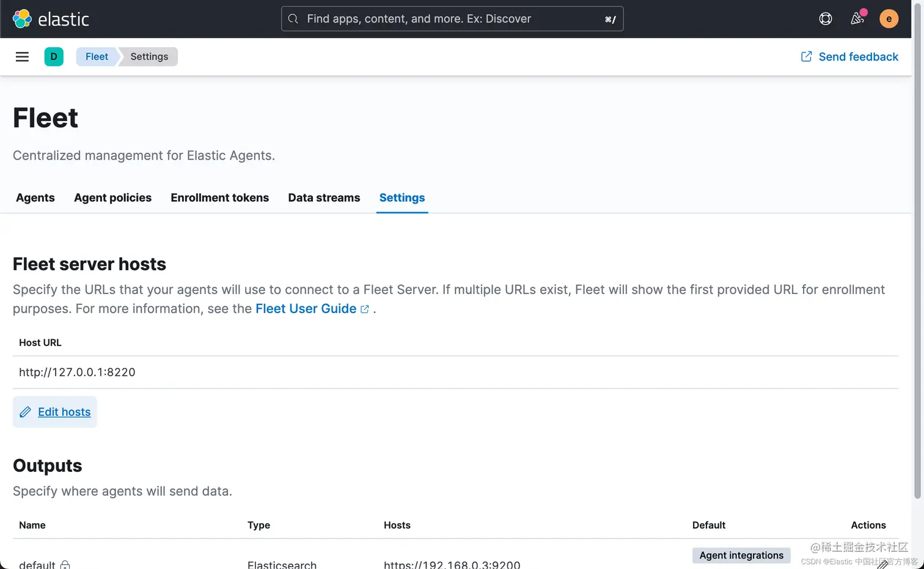The width and height of the screenshot is (924, 569).
Task: Click the green D space avatar
Action: click(54, 57)
